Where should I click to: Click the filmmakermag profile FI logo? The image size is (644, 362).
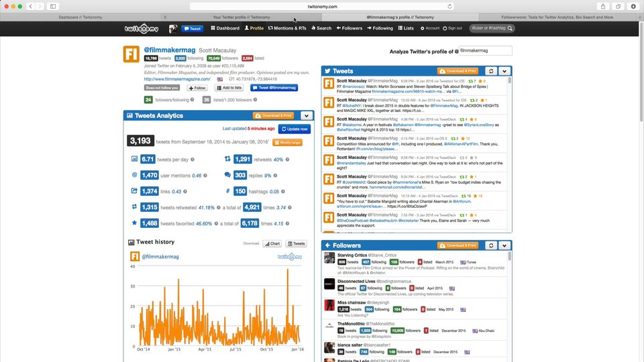coord(131,54)
